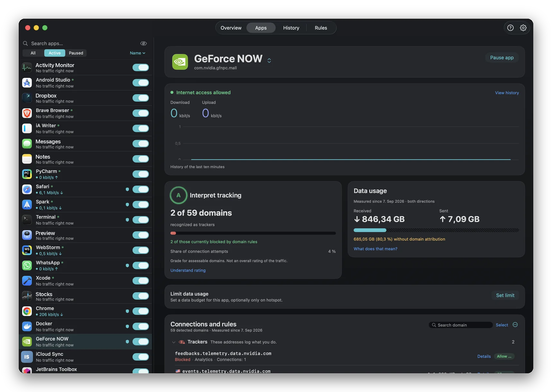The image size is (552, 392).
Task: Show All apps filter
Action: (33, 53)
